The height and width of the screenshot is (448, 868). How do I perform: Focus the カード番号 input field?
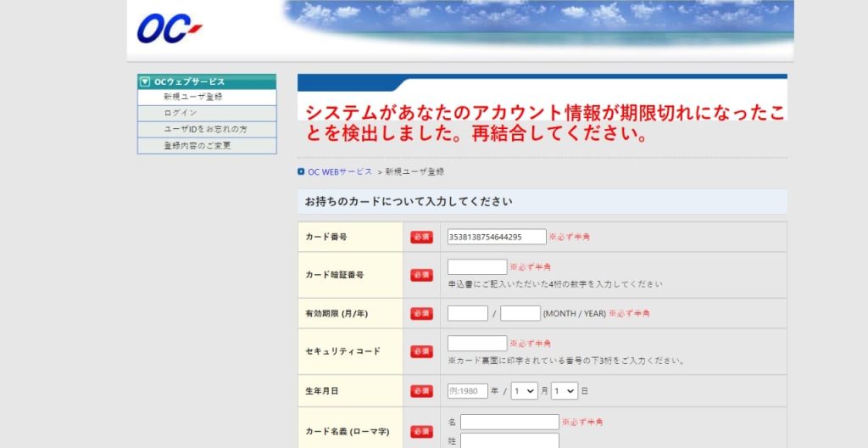[497, 237]
